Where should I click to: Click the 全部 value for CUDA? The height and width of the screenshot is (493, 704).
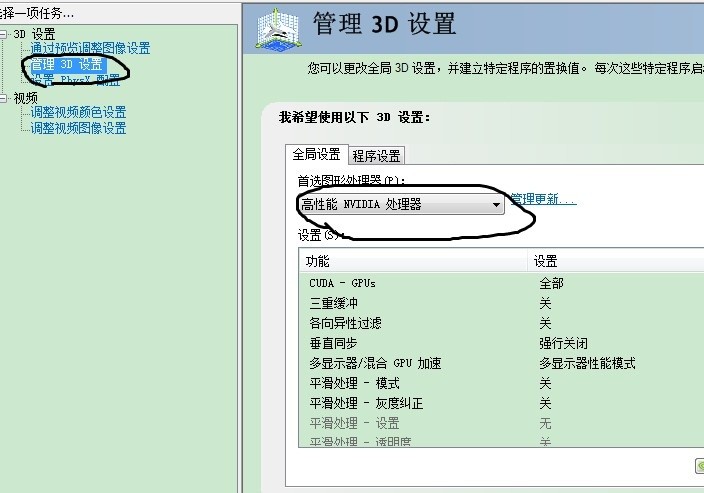(x=551, y=283)
